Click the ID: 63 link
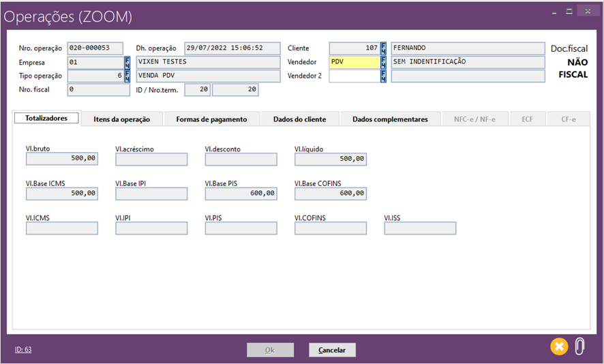The image size is (604, 364). point(23,350)
